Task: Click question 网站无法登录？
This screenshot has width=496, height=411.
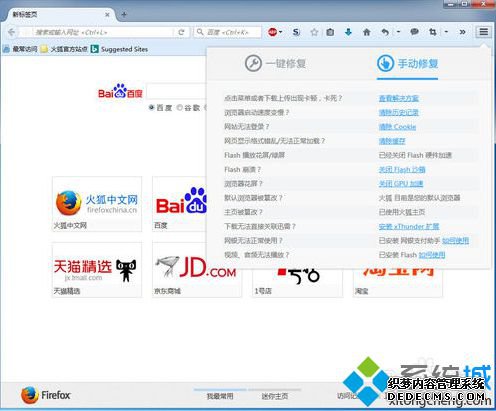Action: tap(247, 127)
